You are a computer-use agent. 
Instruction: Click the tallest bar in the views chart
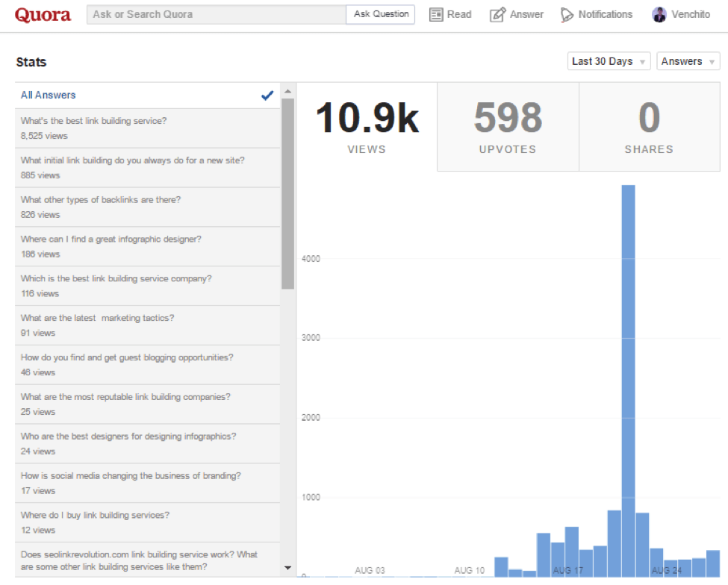coord(628,381)
